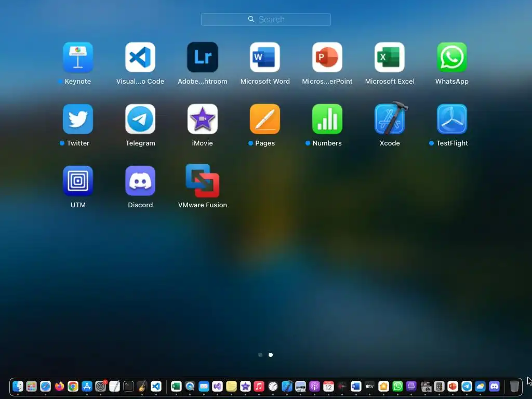Open the Pages app
Viewport: 532px width, 399px height.
(x=265, y=119)
